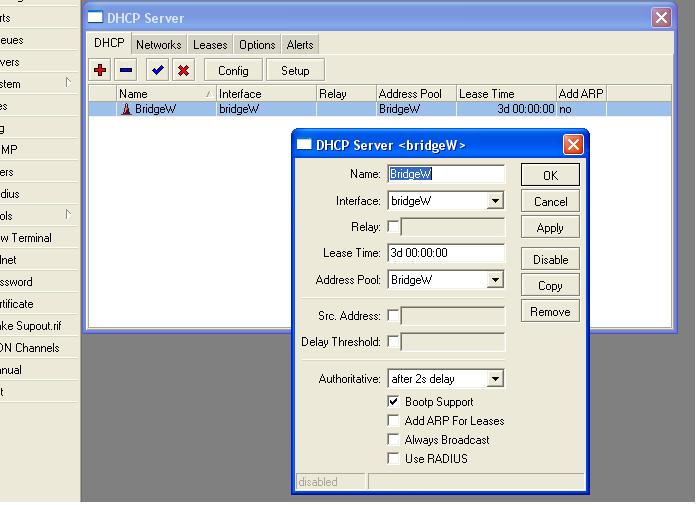Switch to the Options tab
This screenshot has width=698, height=505.
click(x=257, y=45)
